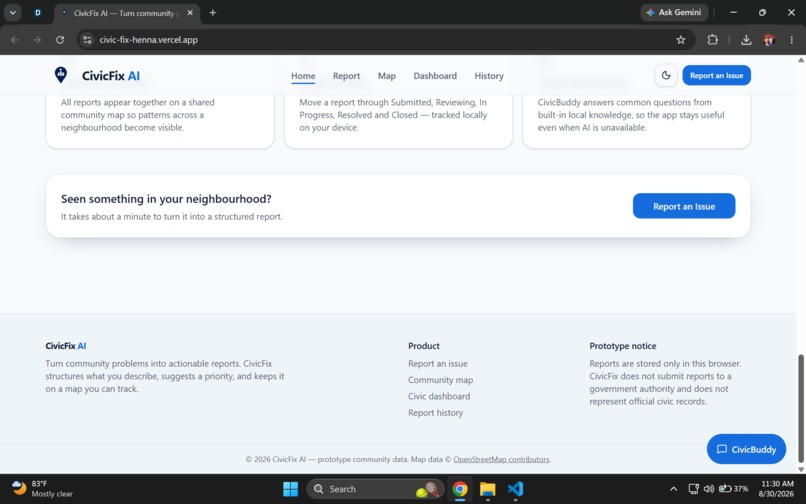Open the Report nav item

tap(346, 76)
